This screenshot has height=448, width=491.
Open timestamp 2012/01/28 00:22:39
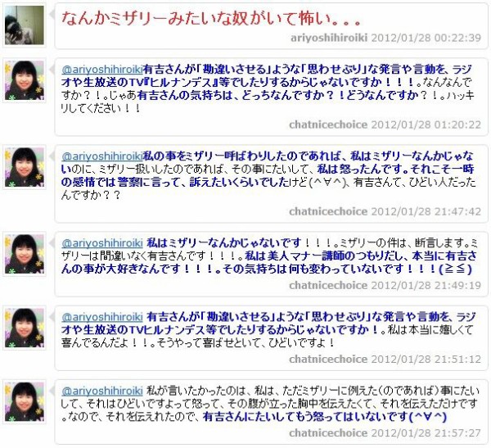(x=426, y=38)
